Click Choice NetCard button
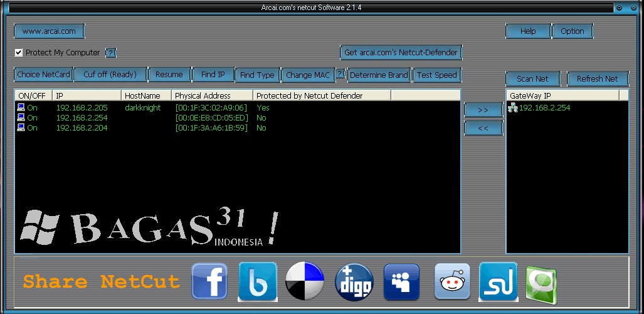The width and height of the screenshot is (644, 314). (43, 75)
